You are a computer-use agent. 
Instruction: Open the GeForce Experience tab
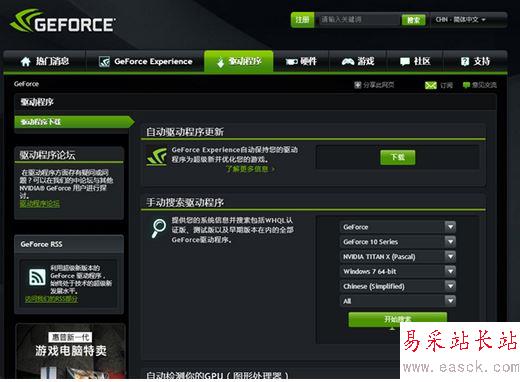(x=145, y=61)
